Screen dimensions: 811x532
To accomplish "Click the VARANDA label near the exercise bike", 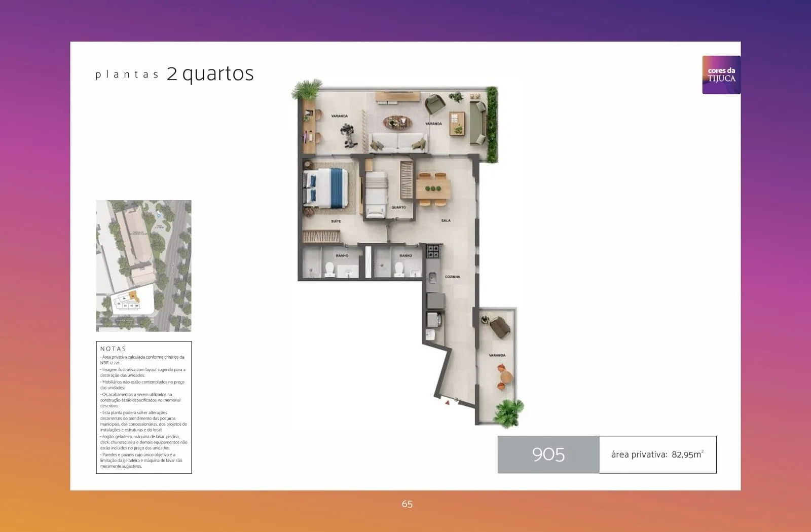I will pyautogui.click(x=340, y=116).
